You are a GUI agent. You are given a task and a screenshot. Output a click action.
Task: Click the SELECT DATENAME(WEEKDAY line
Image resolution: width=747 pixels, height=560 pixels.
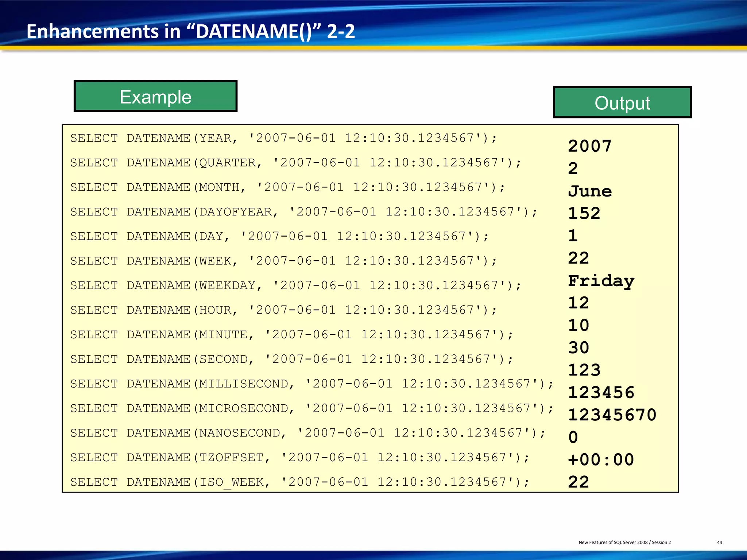(296, 285)
